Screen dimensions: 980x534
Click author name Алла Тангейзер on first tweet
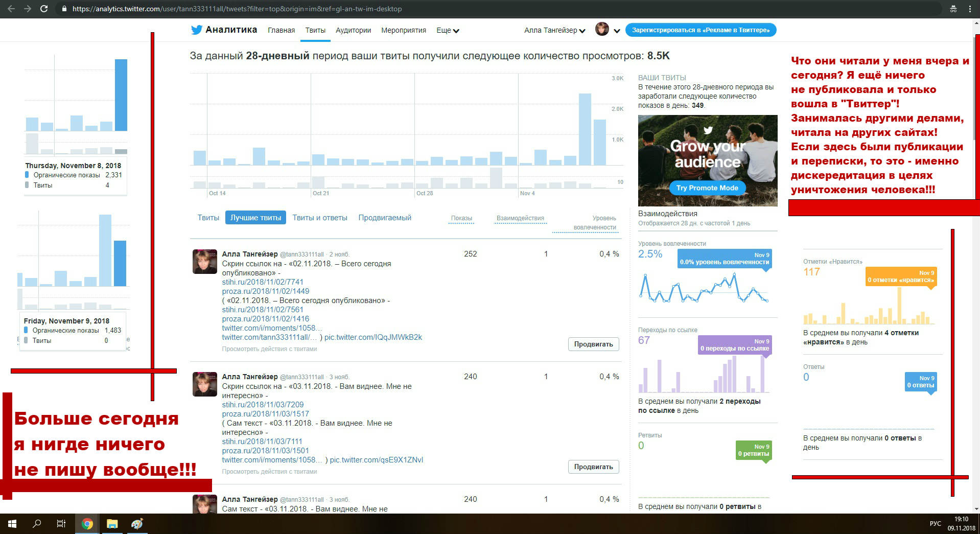point(250,254)
